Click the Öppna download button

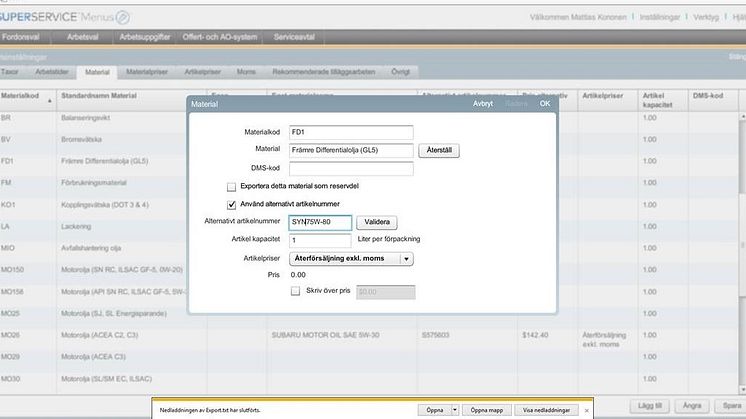point(434,410)
